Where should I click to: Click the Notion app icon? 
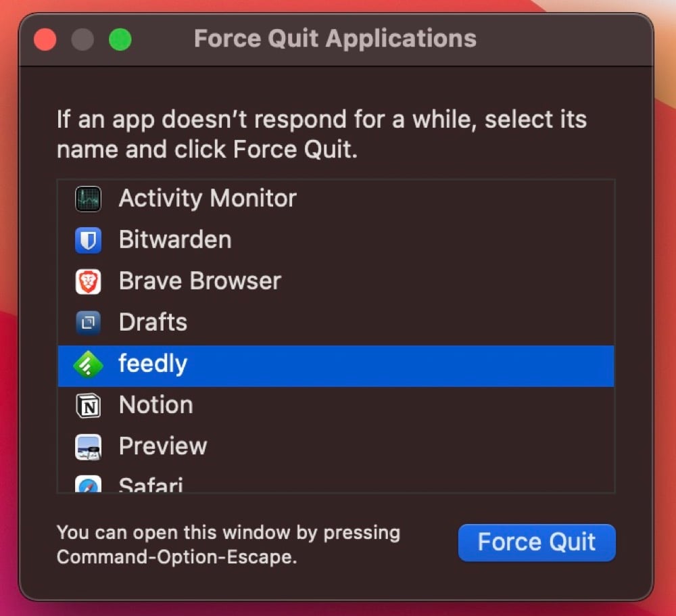88,406
